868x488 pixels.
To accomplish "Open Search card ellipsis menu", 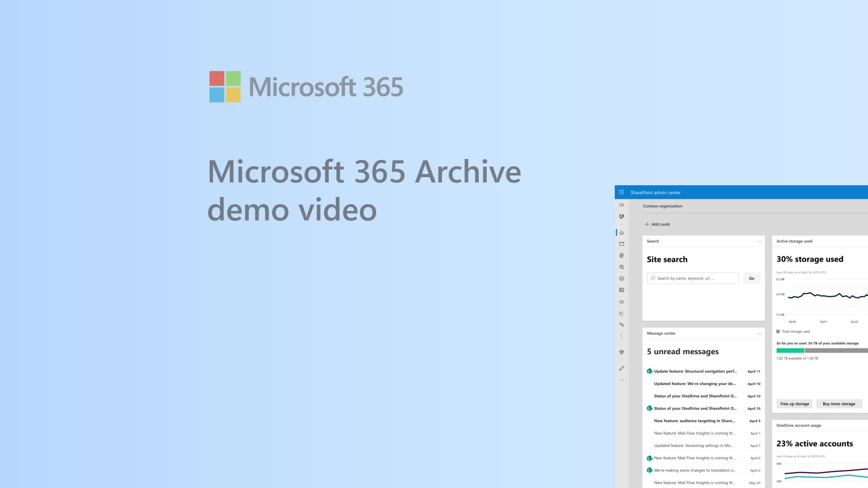I will coord(759,242).
